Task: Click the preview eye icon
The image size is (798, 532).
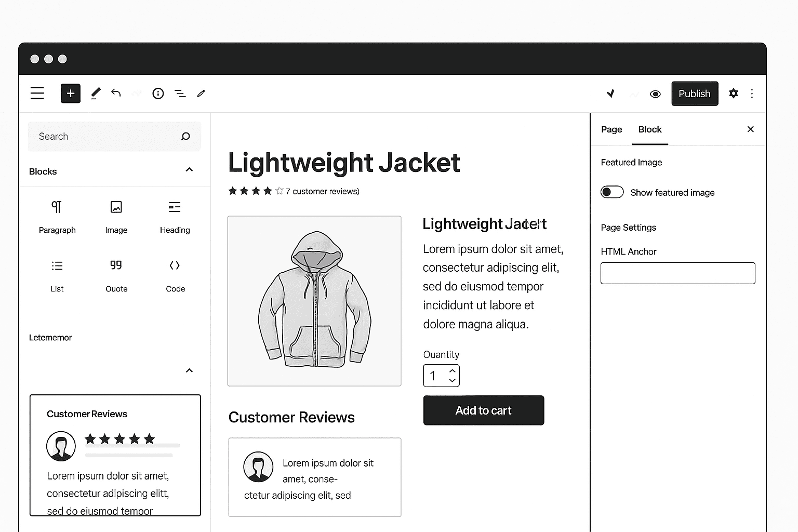Action: pyautogui.click(x=655, y=94)
